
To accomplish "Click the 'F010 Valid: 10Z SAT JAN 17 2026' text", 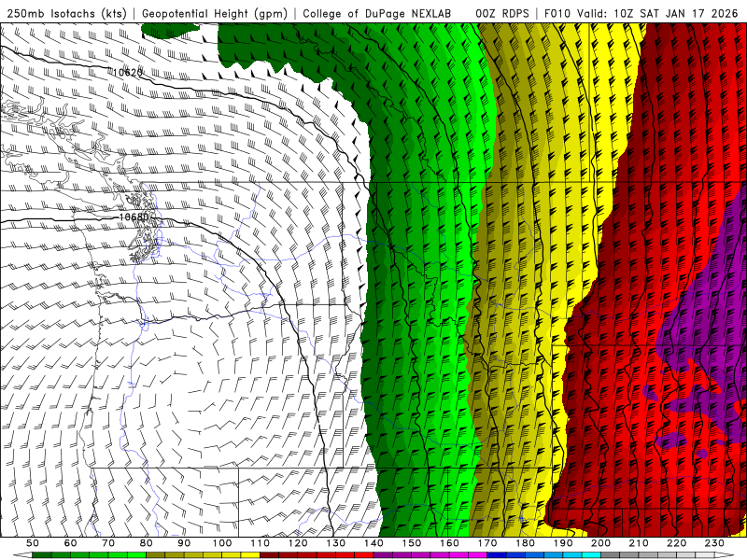I will pos(641,14).
